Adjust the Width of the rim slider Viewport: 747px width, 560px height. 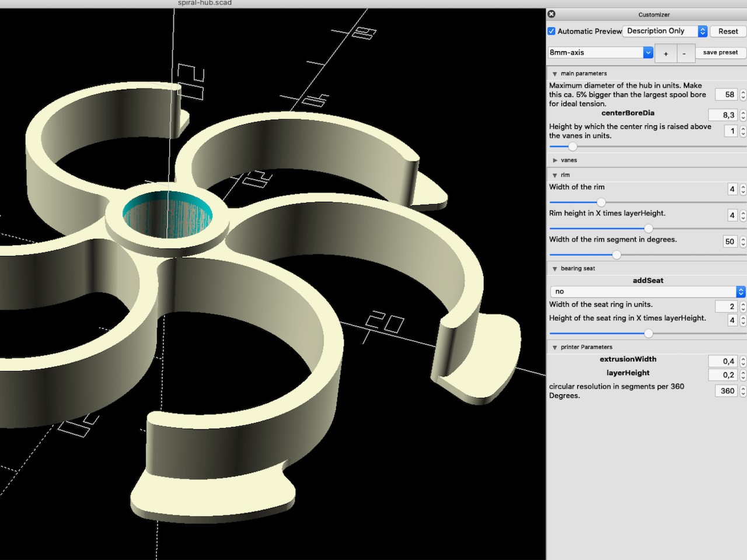(x=601, y=202)
